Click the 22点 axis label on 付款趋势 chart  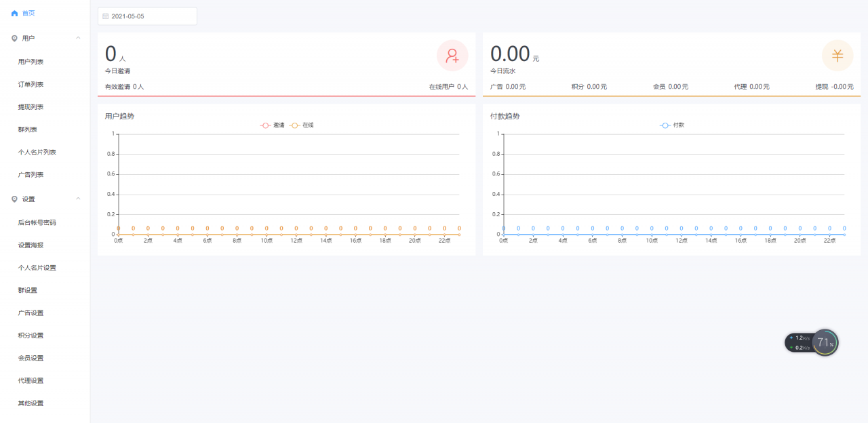(x=829, y=241)
